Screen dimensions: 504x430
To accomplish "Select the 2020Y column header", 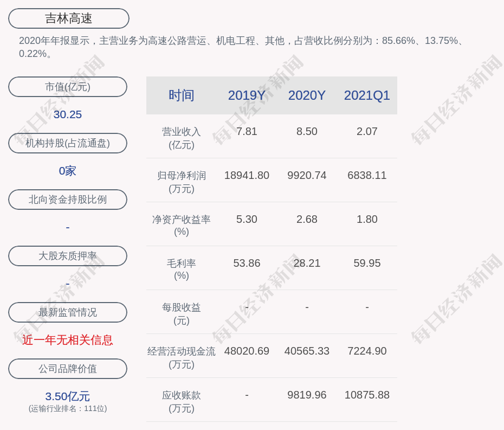I will click(307, 95).
